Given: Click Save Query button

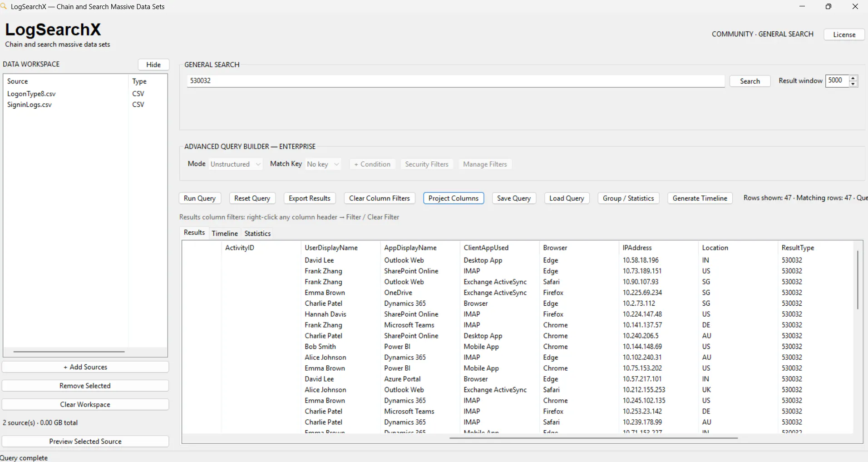Looking at the screenshot, I should 514,198.
